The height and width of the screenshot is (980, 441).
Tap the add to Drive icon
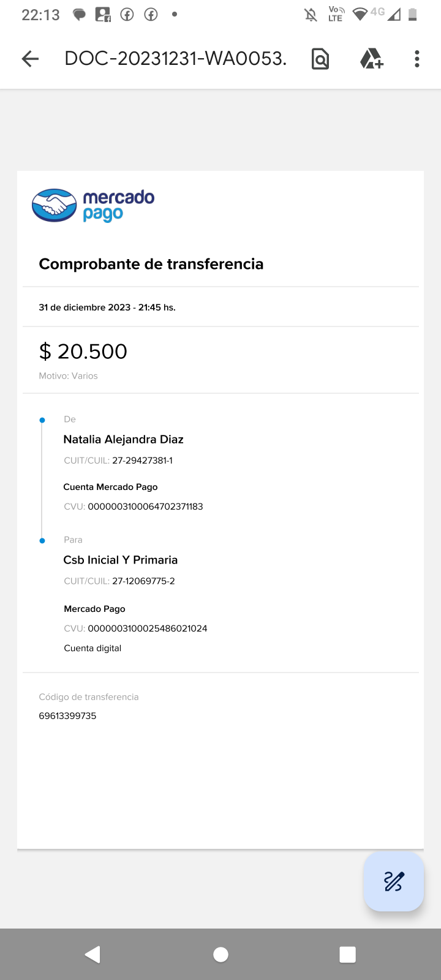coord(371,59)
